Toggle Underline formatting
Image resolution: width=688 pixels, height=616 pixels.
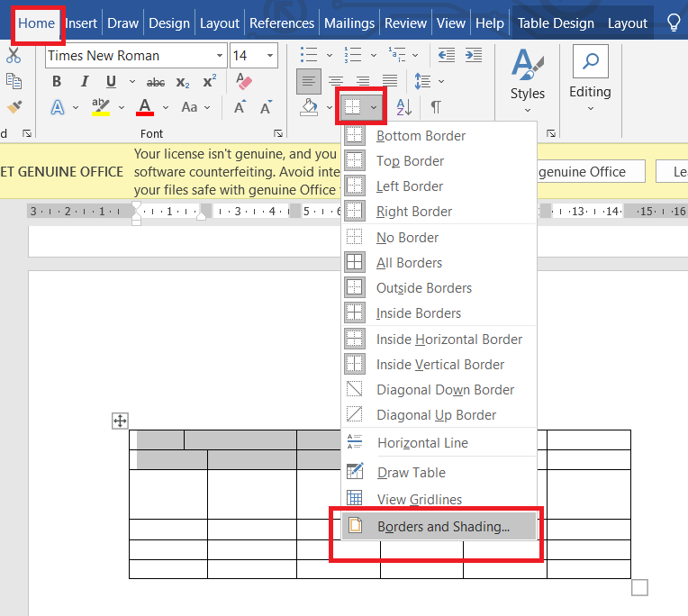pos(112,82)
